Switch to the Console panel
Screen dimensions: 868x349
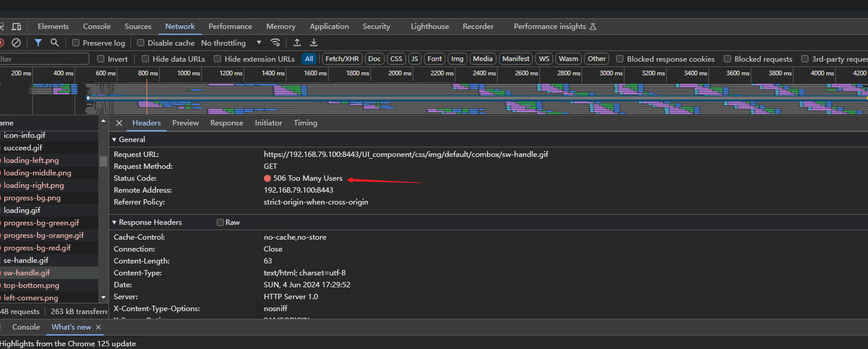tap(97, 26)
